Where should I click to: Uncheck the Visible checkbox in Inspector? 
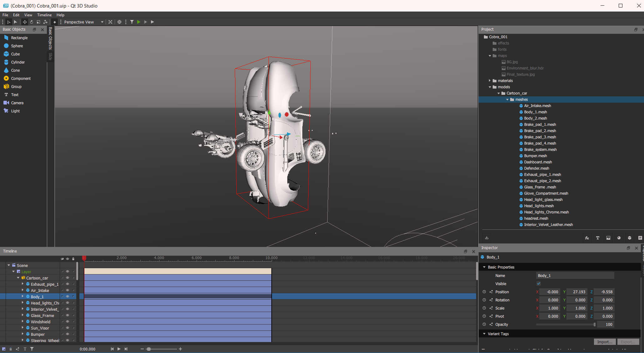point(538,284)
